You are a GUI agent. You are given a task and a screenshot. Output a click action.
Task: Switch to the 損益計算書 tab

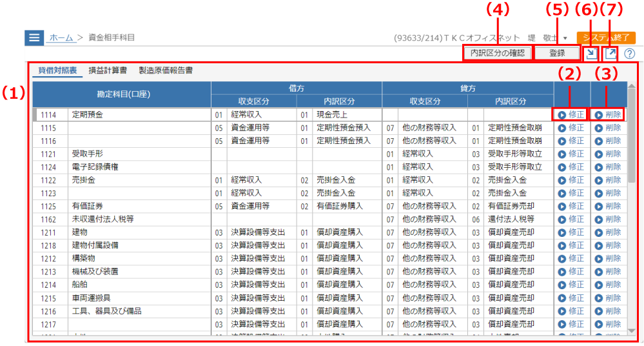(x=108, y=70)
